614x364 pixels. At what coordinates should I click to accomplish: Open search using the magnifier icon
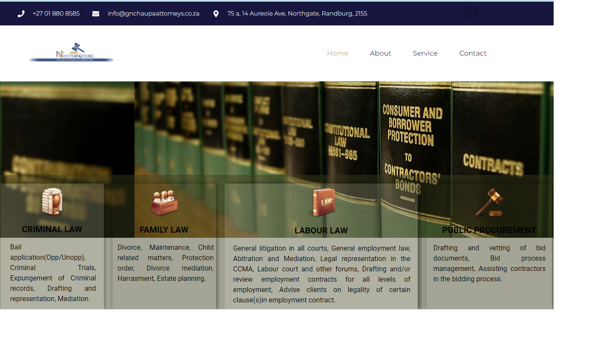coord(471,14)
